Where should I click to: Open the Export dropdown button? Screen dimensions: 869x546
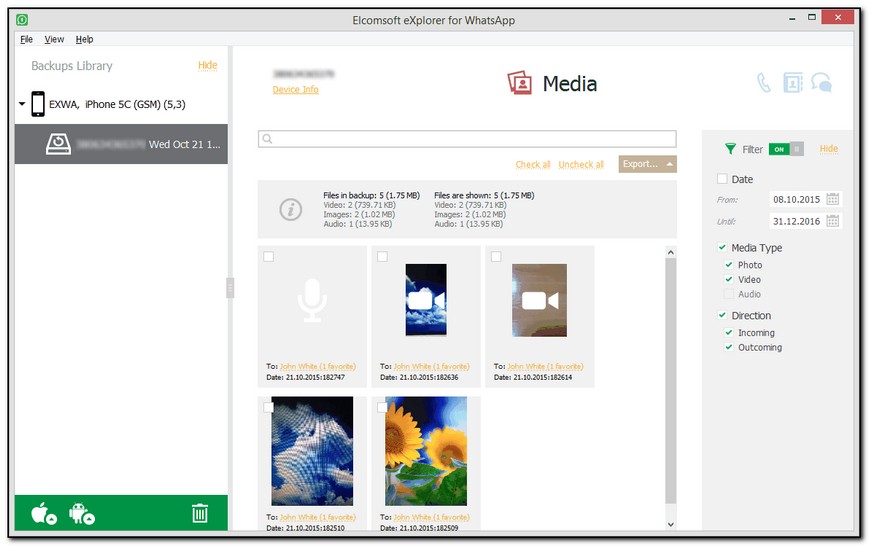(x=647, y=164)
